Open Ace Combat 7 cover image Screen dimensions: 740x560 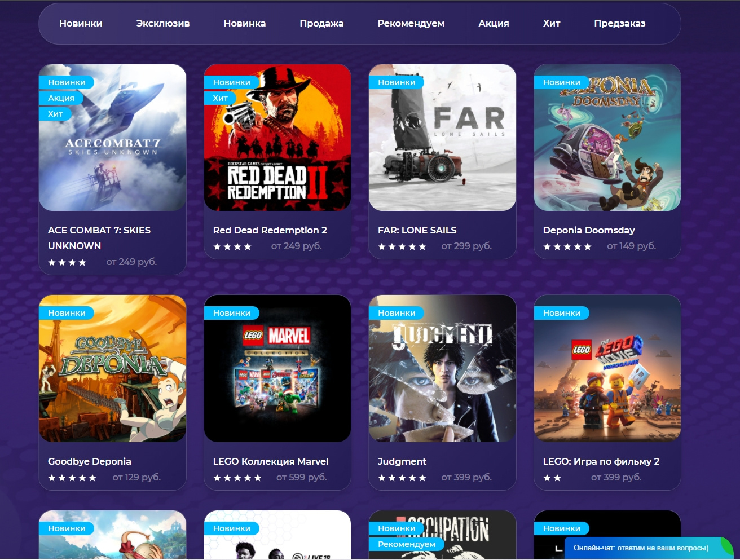pos(112,138)
